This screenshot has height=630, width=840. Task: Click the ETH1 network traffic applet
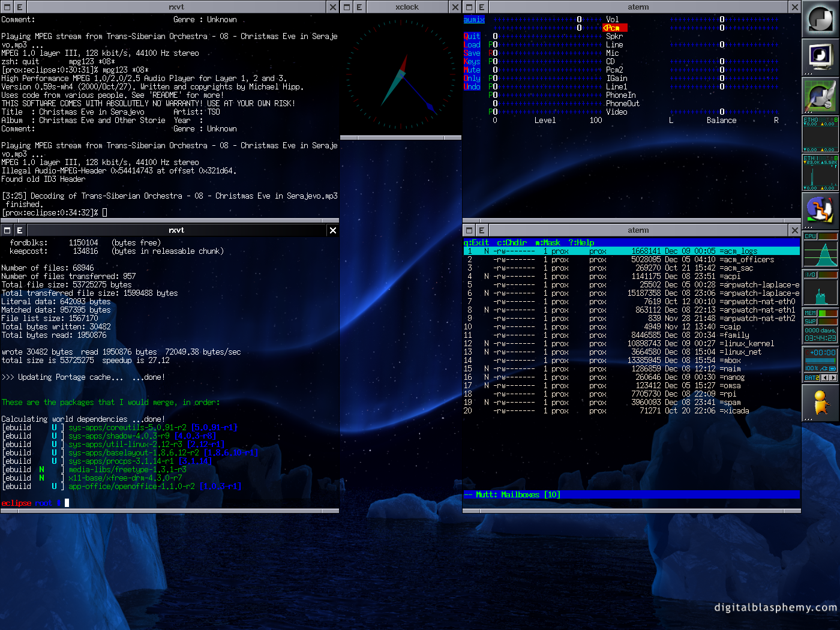pos(820,172)
